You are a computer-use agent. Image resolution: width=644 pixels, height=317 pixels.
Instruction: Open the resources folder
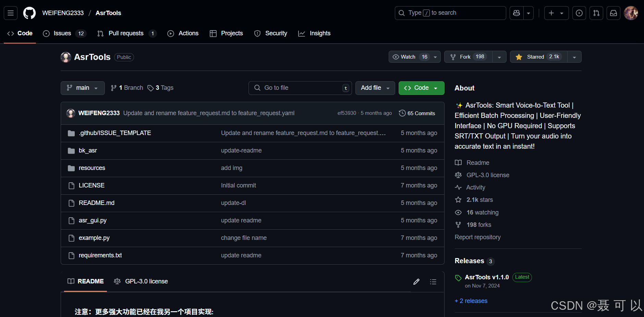92,168
